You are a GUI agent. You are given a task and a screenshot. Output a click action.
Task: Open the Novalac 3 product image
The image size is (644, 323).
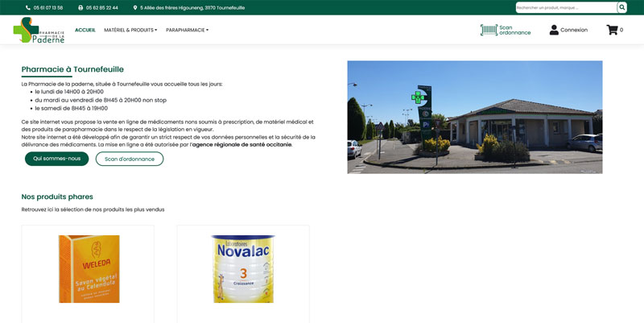pos(243,268)
